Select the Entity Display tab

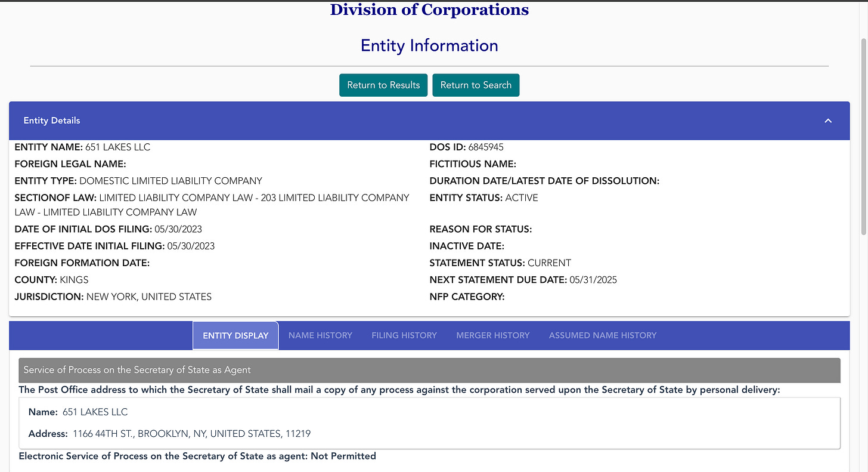point(235,335)
